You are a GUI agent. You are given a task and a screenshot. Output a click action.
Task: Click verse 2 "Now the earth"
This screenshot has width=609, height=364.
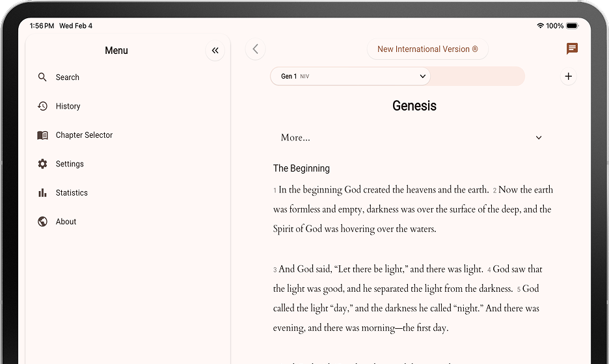[x=526, y=190]
